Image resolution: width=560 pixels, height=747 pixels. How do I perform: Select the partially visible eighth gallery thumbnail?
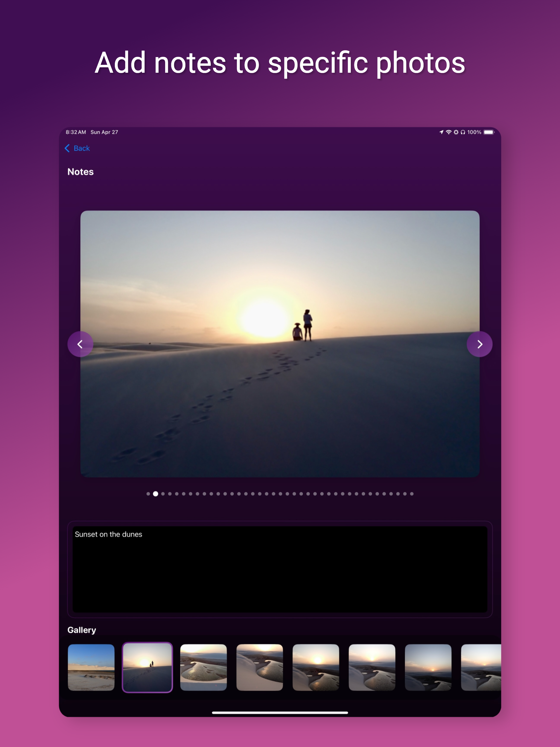coord(481,667)
